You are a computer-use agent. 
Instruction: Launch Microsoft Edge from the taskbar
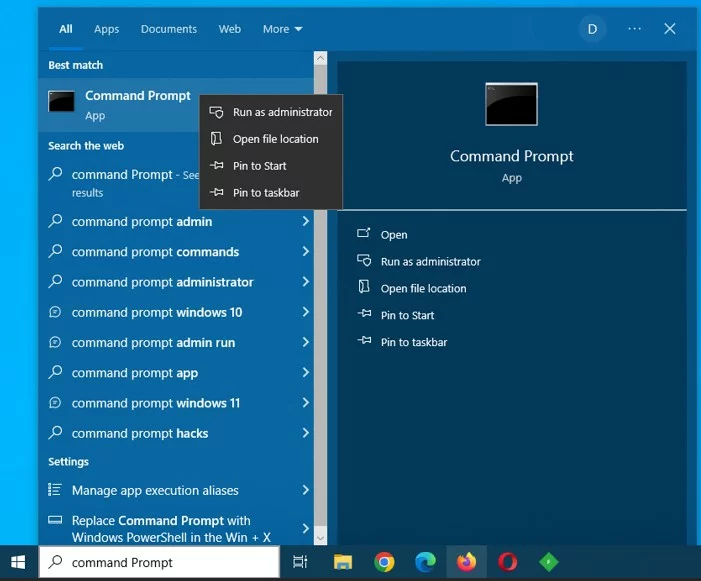tap(425, 562)
